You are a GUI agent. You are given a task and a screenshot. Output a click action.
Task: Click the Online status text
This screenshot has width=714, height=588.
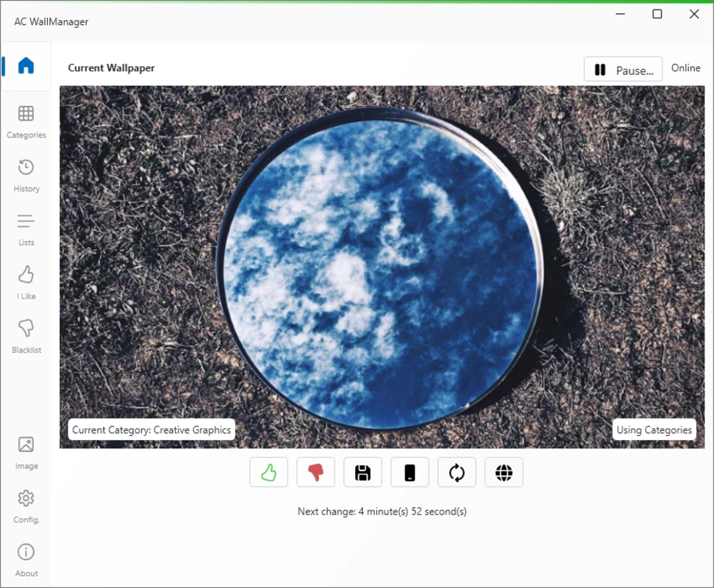(x=685, y=68)
